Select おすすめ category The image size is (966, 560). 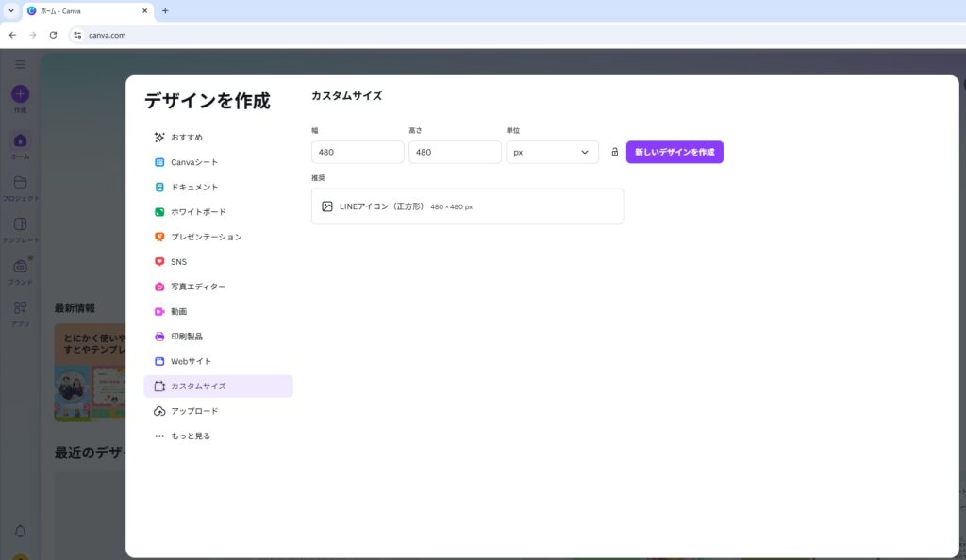click(x=218, y=138)
